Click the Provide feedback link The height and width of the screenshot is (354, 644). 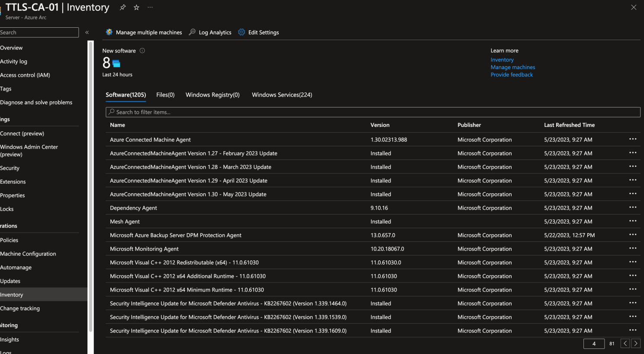click(x=512, y=75)
